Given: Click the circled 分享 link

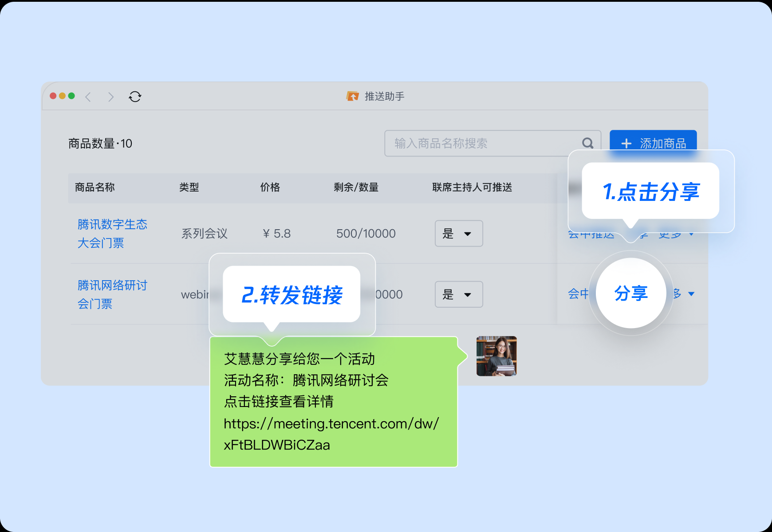Looking at the screenshot, I should pyautogui.click(x=631, y=293).
